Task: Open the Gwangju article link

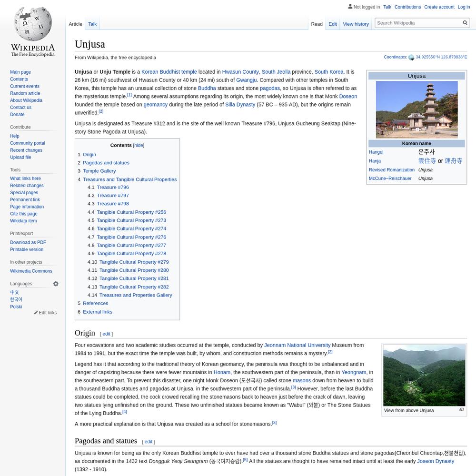Action: click(247, 80)
